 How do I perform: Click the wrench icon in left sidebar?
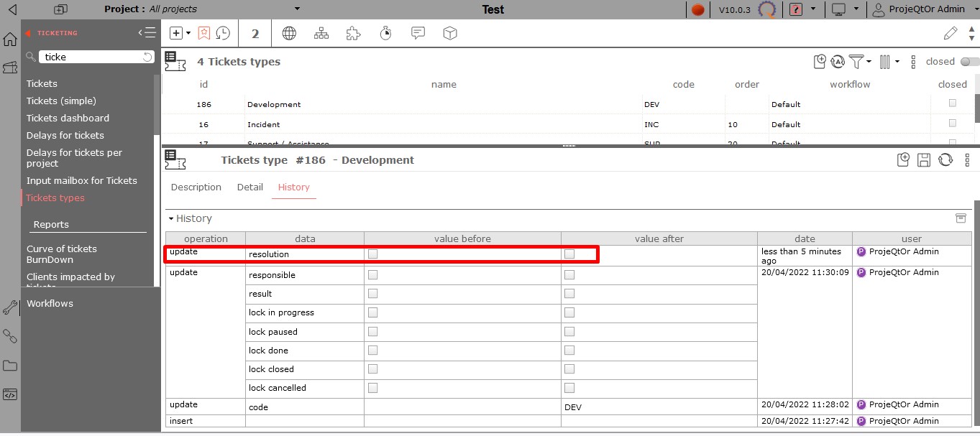click(10, 308)
